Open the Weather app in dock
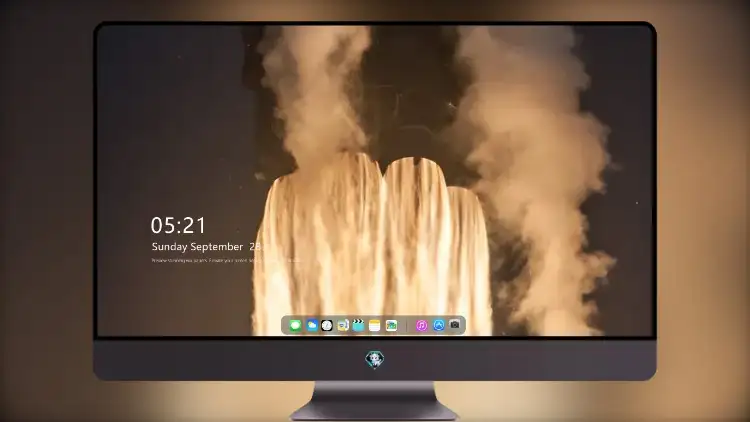This screenshot has height=422, width=750. [x=312, y=325]
